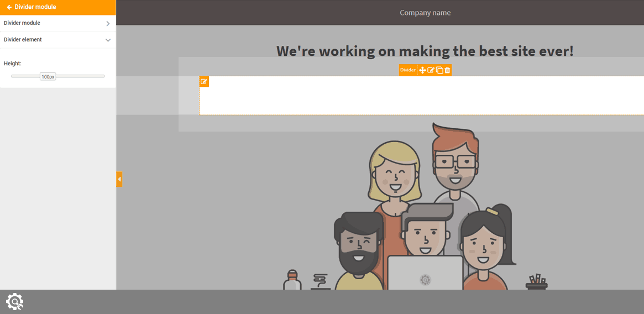Viewport: 644px width, 314px height.
Task: Open the edit icon in Divider toolbar
Action: [431, 70]
